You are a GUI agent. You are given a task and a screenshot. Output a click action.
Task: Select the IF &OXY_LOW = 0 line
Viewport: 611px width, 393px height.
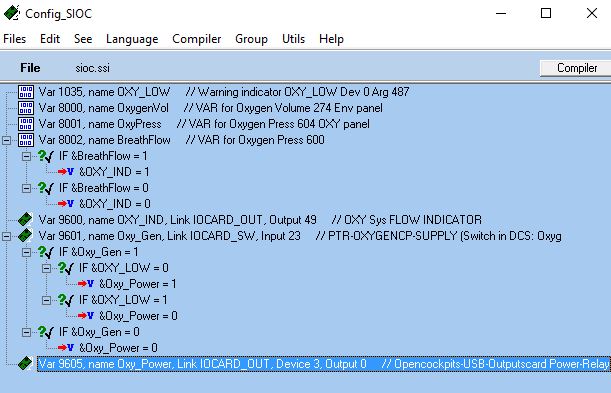[x=124, y=268]
